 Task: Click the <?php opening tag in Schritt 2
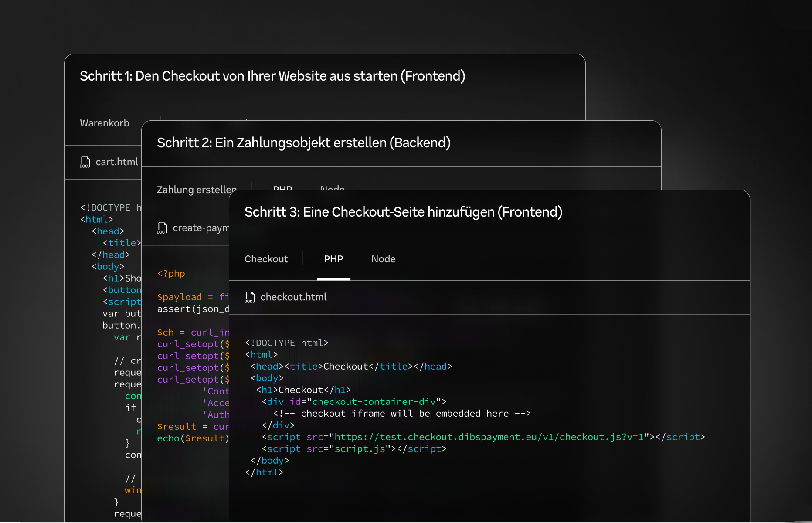pyautogui.click(x=171, y=274)
